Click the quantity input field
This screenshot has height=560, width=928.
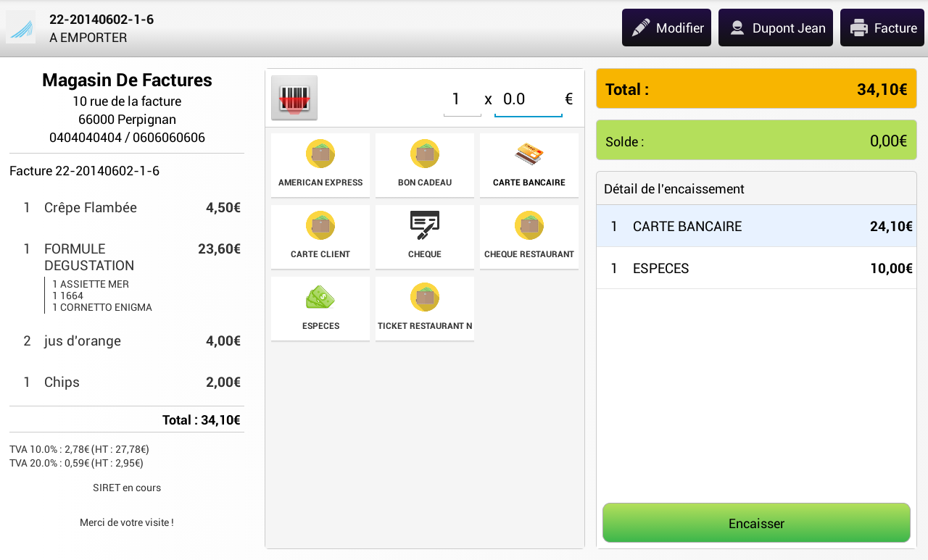tap(462, 99)
